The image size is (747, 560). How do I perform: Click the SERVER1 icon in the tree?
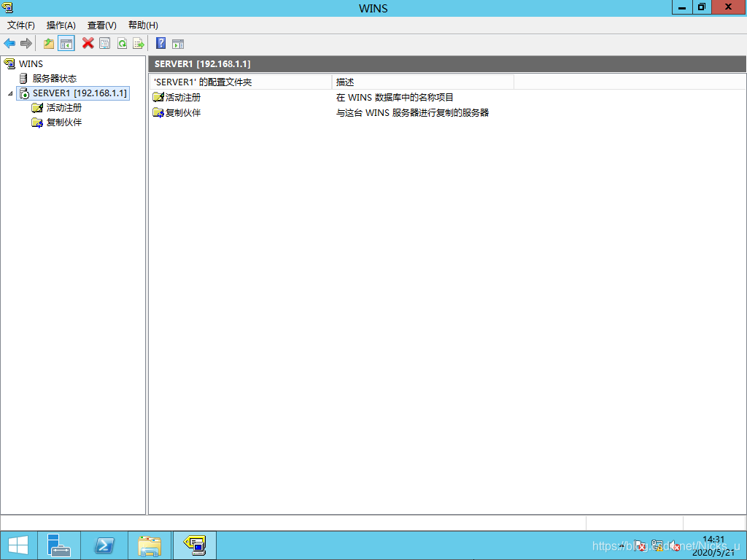click(x=24, y=93)
